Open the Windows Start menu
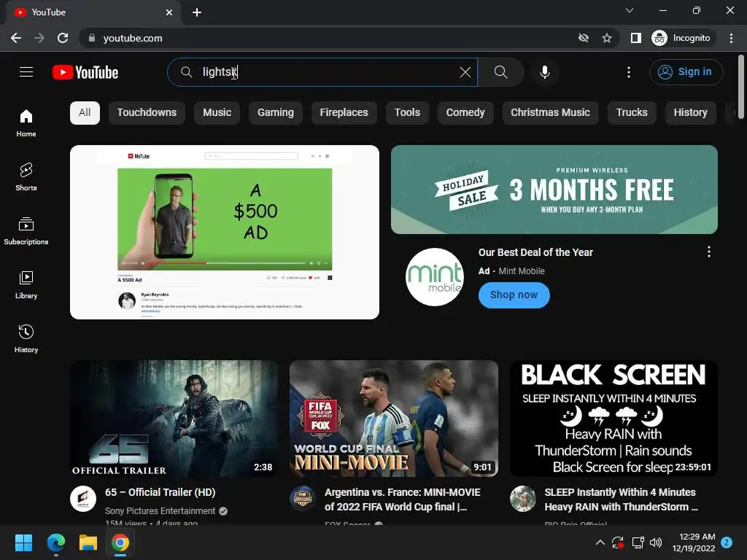Screen dimensions: 747x560 pos(23,542)
